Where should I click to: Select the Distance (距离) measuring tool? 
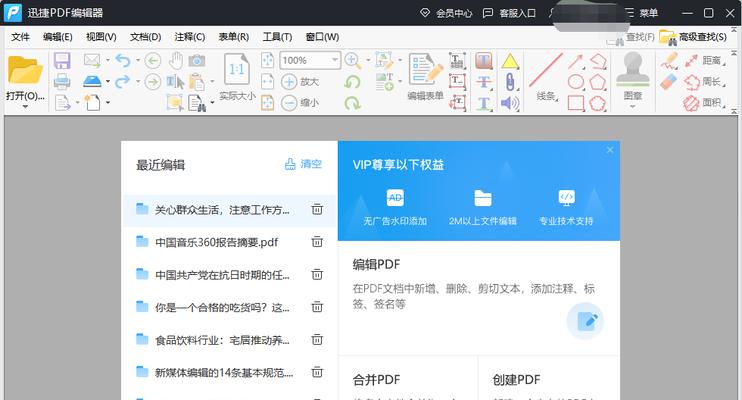[x=705, y=60]
